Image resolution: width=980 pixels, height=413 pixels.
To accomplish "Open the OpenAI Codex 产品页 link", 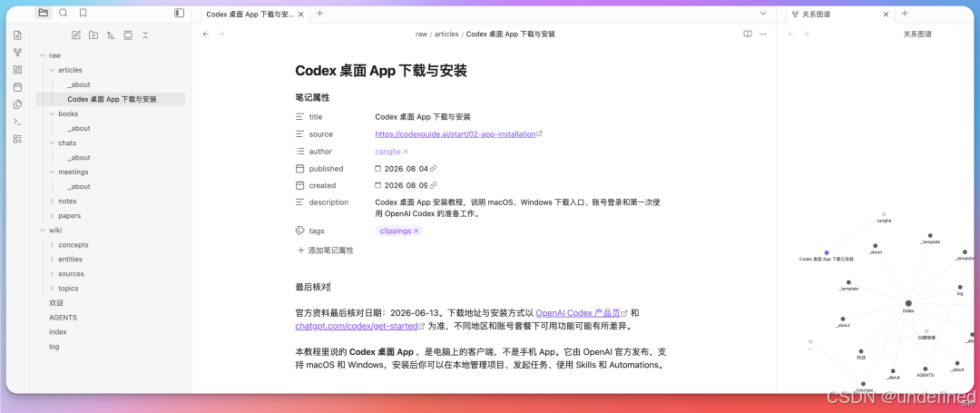I will click(x=577, y=313).
